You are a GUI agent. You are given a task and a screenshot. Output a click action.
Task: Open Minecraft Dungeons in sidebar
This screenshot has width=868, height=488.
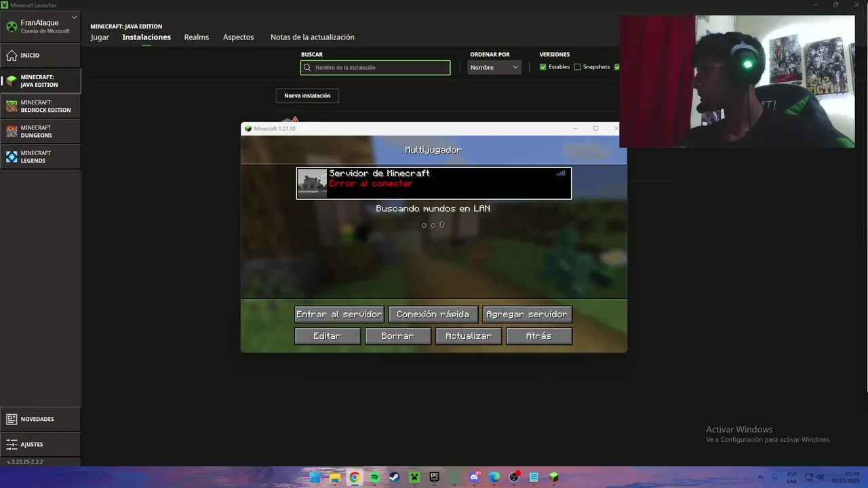coord(41,131)
